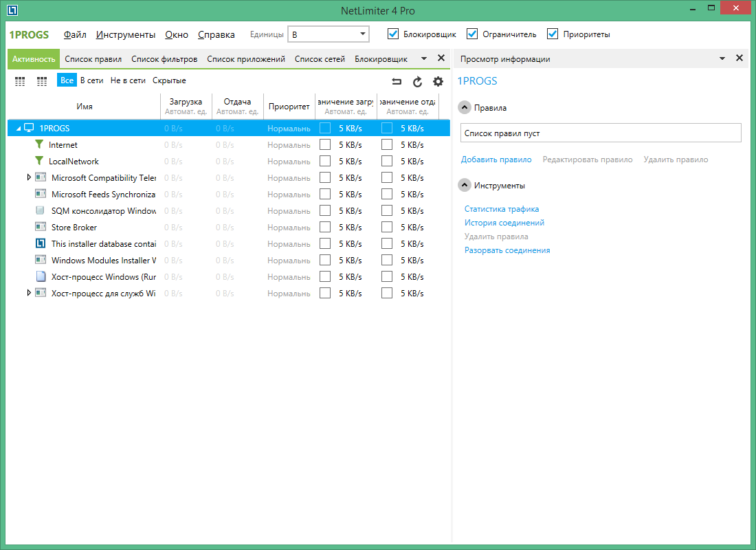Click the Internet filter funnel icon
756x550 pixels.
39,145
